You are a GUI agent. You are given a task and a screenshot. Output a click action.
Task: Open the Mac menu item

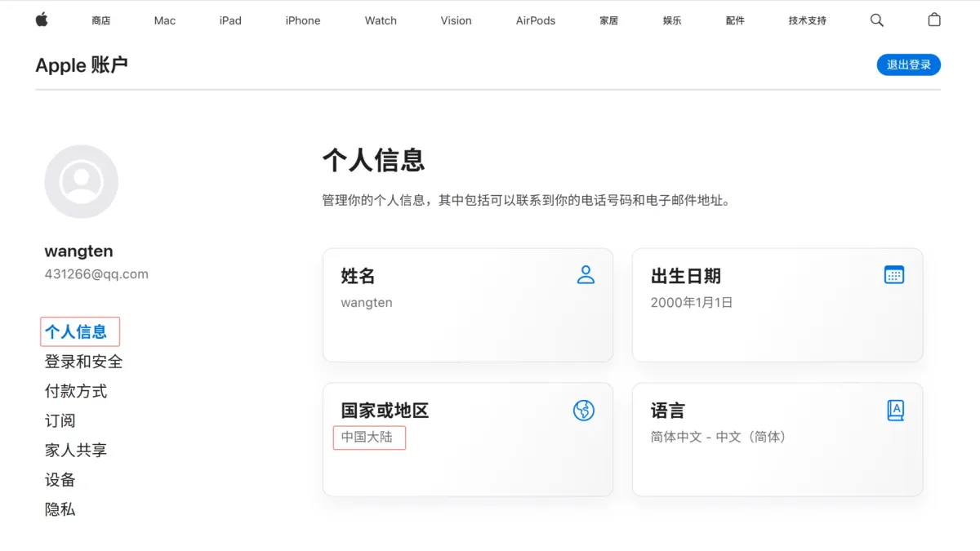[165, 20]
